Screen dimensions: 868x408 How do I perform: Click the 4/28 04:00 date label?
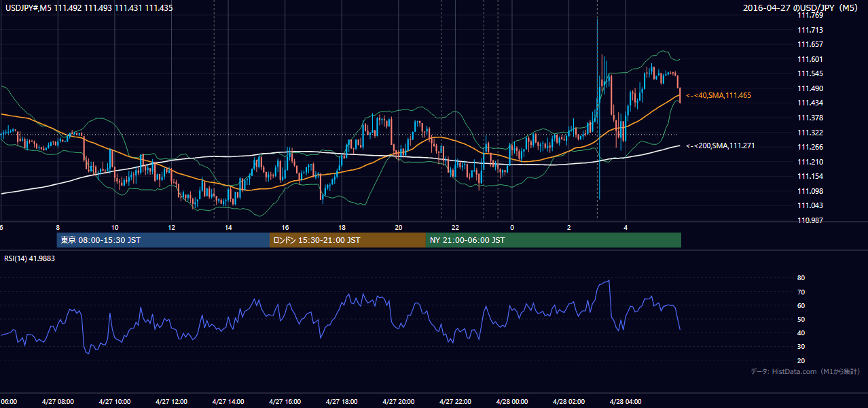click(626, 402)
